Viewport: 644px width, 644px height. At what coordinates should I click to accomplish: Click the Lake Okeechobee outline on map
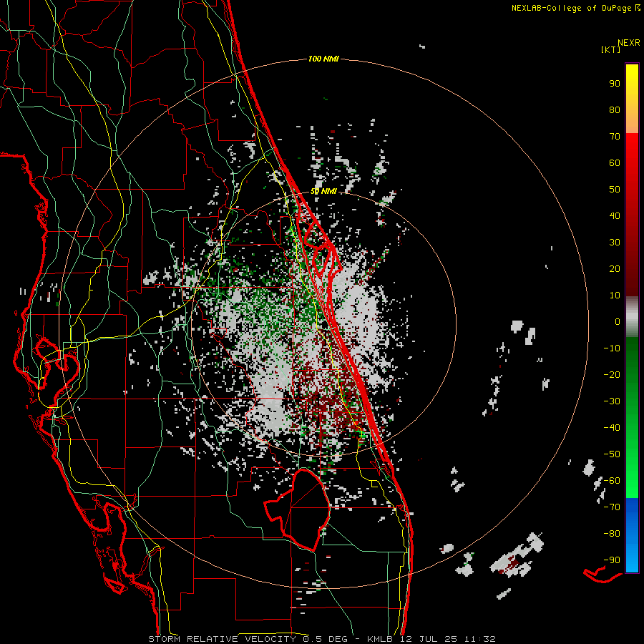click(296, 509)
